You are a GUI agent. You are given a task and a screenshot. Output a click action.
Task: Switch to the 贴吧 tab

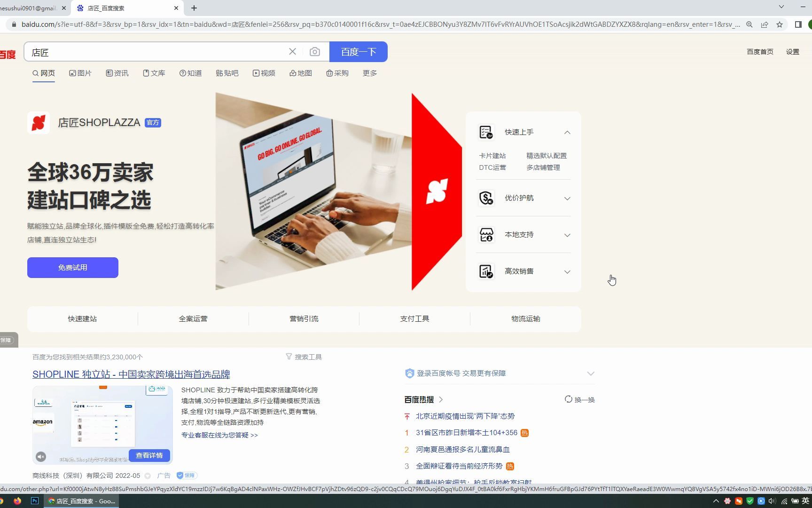point(227,73)
